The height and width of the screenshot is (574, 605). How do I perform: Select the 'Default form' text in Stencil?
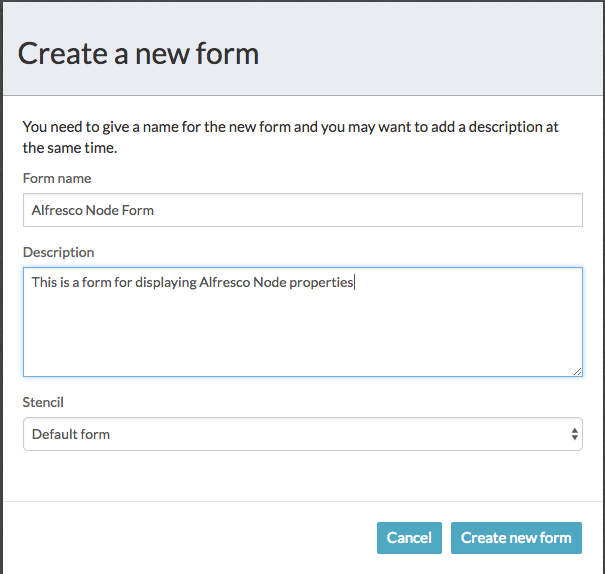(71, 434)
